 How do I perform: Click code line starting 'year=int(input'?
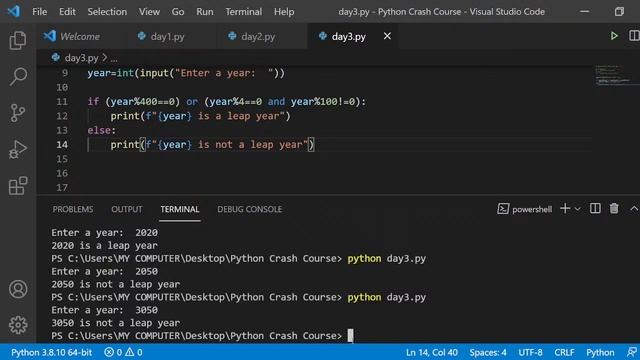[186, 73]
